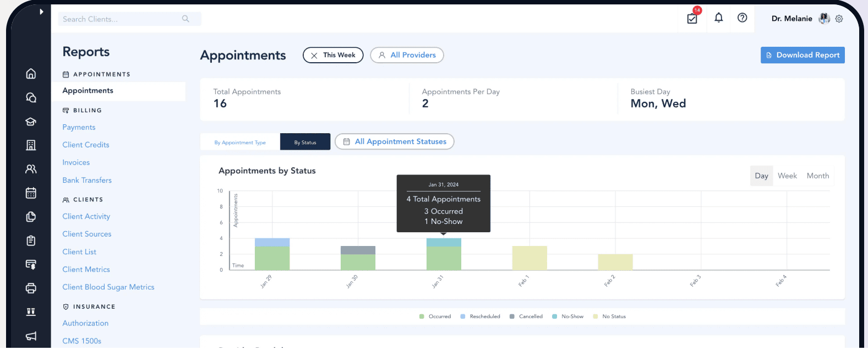Screen dimensions: 868x350
Task: Click the Jan 30 green Occurred bar
Action: 358,262
